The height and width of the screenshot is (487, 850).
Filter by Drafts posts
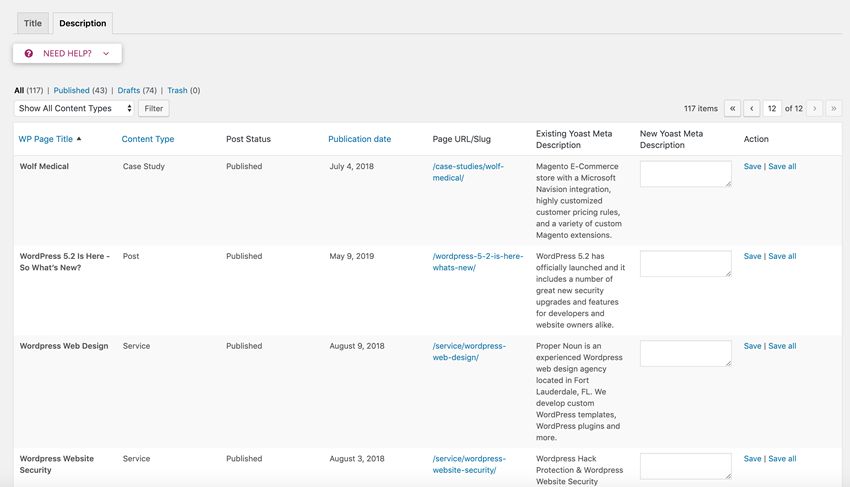click(128, 91)
